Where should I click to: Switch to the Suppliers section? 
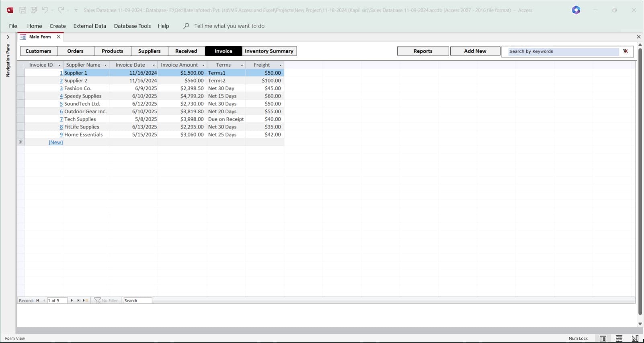point(150,51)
